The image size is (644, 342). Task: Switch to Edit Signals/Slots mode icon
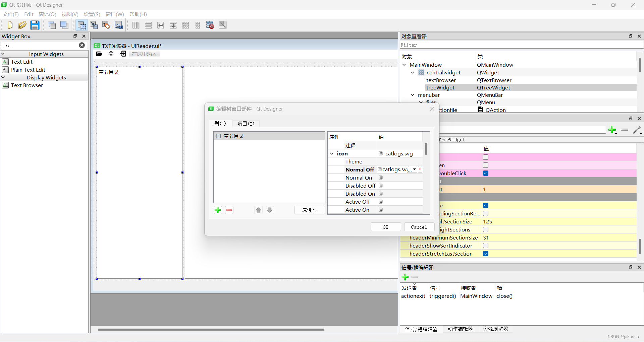[94, 25]
